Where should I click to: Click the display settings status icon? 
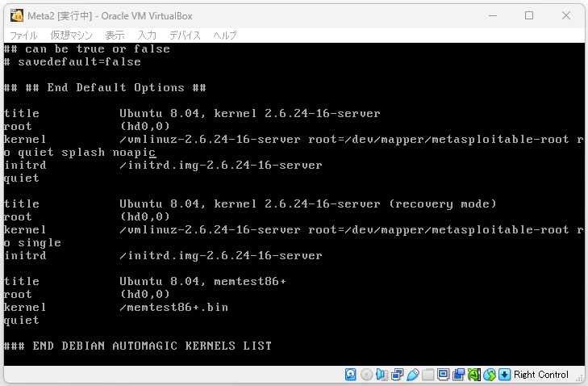[443, 375]
